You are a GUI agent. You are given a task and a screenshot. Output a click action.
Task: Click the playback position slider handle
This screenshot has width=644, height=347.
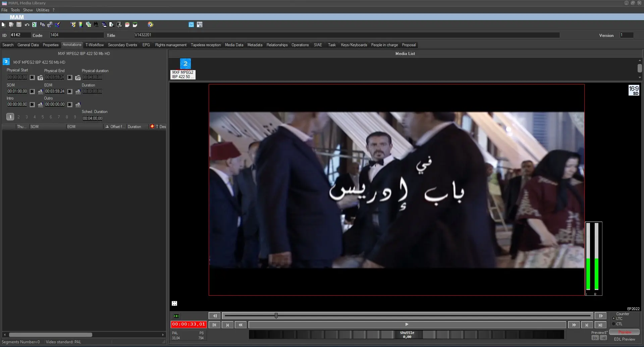pyautogui.click(x=276, y=316)
